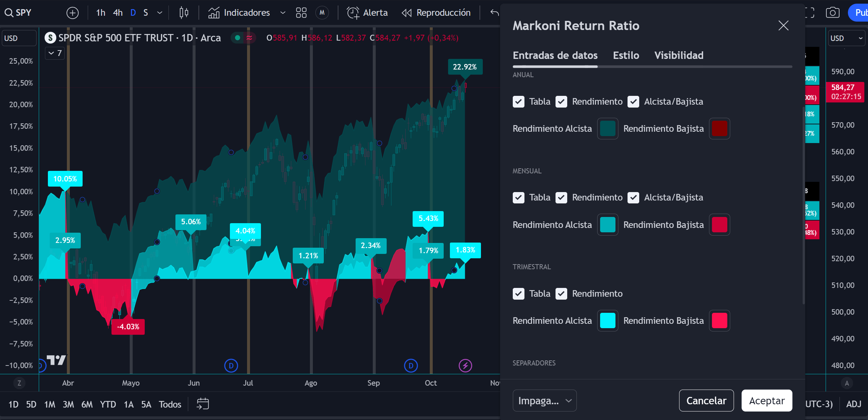Viewport: 868px width, 420px height.
Task: Select the 4h timeframe
Action: coord(118,13)
